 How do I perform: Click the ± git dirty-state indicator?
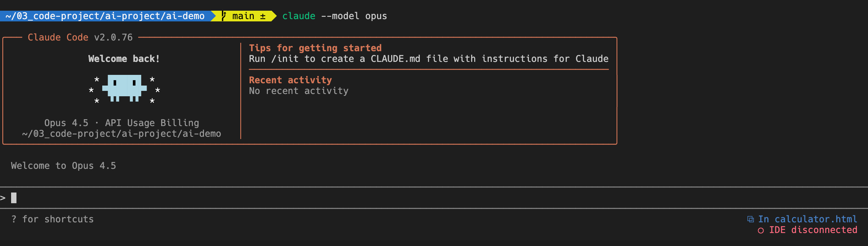click(x=263, y=16)
